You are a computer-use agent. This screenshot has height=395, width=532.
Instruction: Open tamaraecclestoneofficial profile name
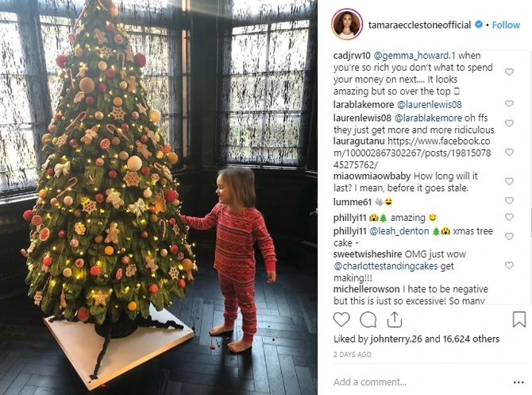pos(419,25)
